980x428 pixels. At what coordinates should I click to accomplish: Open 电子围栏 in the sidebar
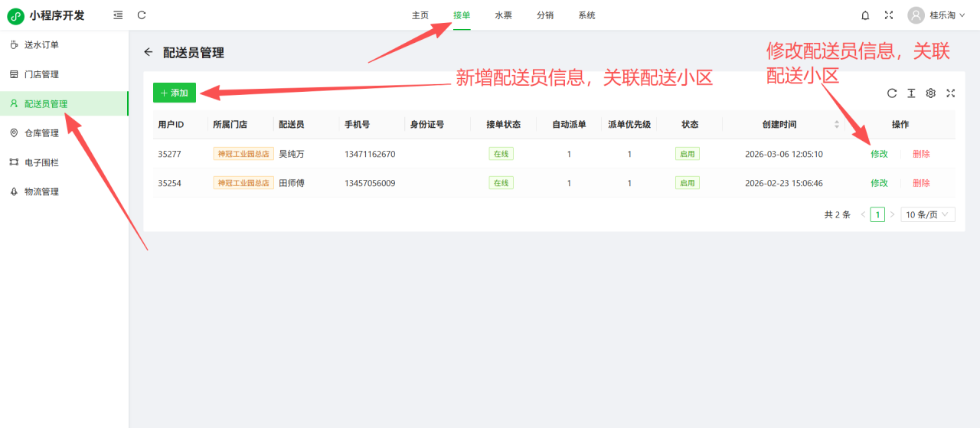pyautogui.click(x=41, y=162)
